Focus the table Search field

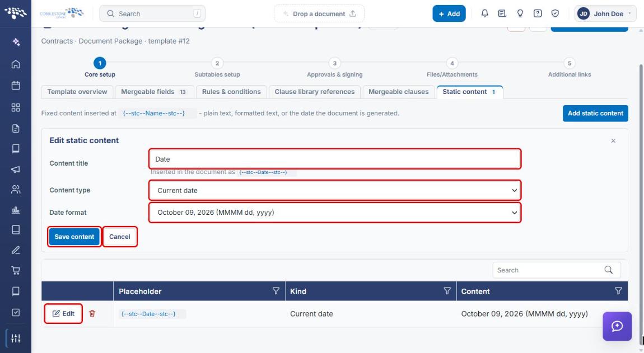coord(557,270)
